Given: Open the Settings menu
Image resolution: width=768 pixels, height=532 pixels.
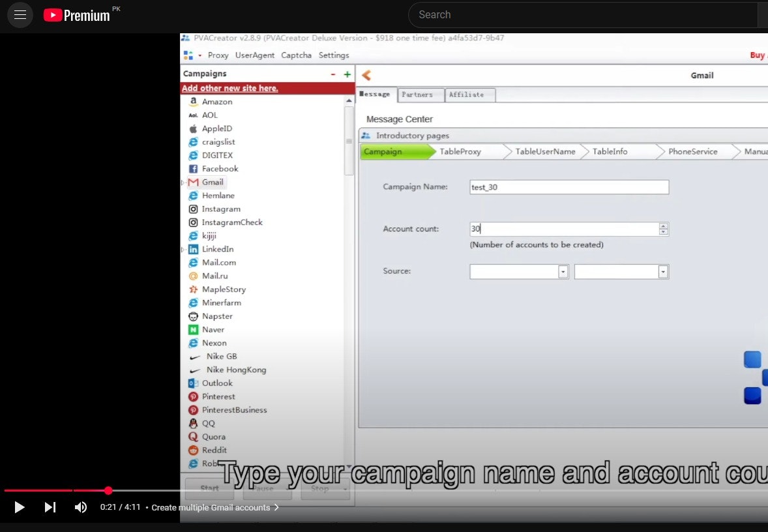Looking at the screenshot, I should tap(334, 55).
